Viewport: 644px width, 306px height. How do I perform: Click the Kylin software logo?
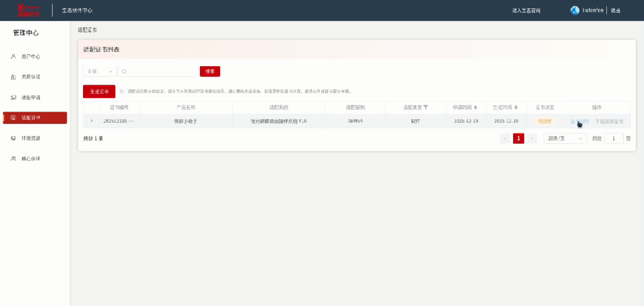click(x=29, y=10)
